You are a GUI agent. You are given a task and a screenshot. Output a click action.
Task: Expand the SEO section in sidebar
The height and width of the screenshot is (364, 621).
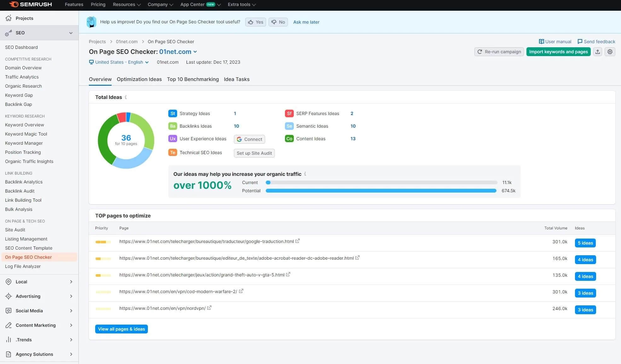coord(70,33)
